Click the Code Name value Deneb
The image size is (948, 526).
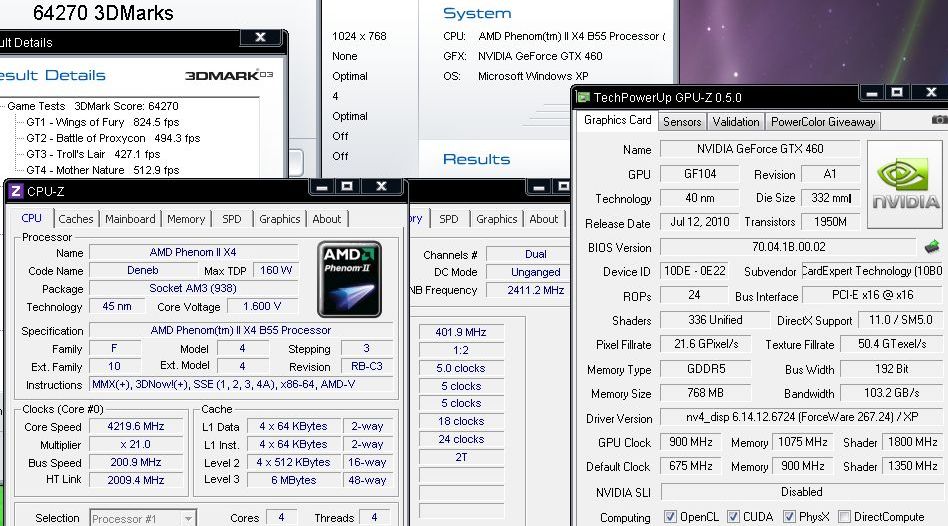[x=143, y=270]
